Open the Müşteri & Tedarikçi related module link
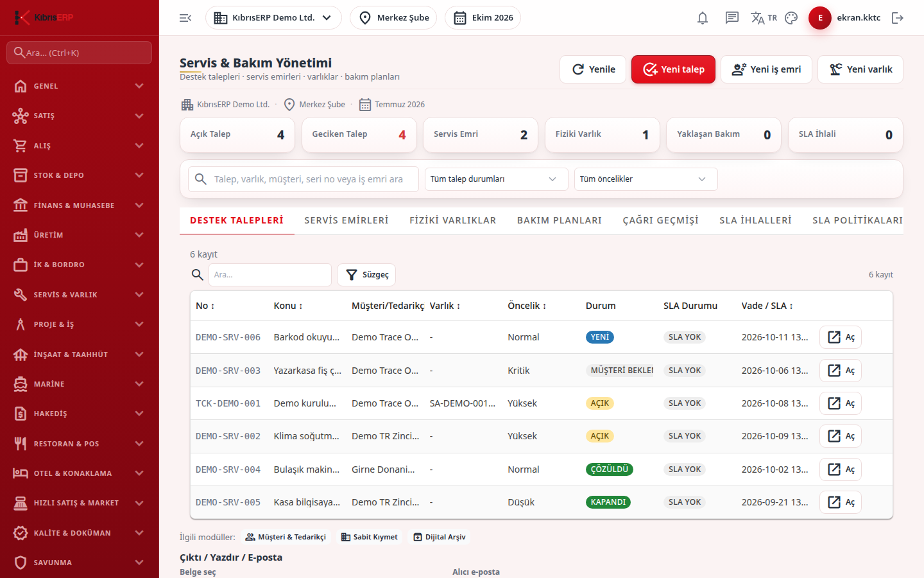The image size is (924, 578). point(286,537)
